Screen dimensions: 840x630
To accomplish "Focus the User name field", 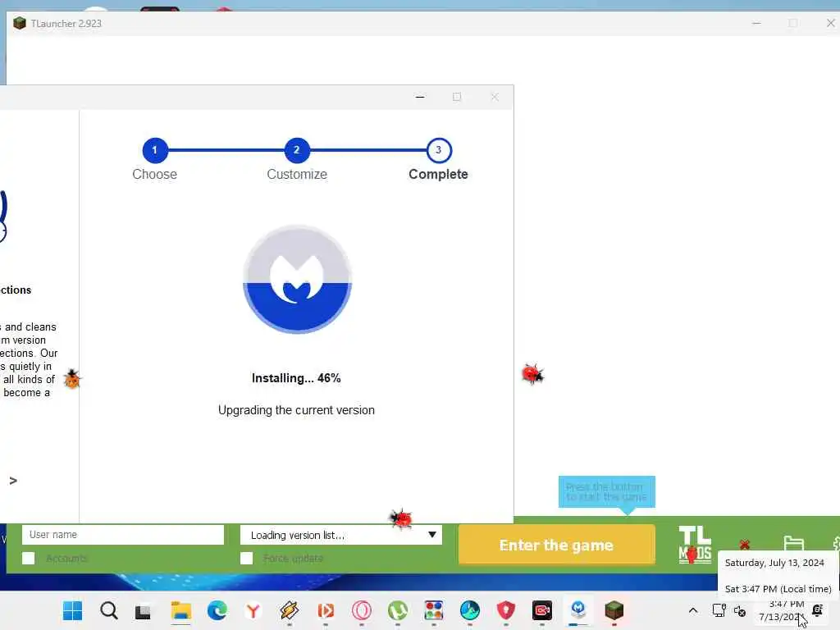I will [123, 535].
